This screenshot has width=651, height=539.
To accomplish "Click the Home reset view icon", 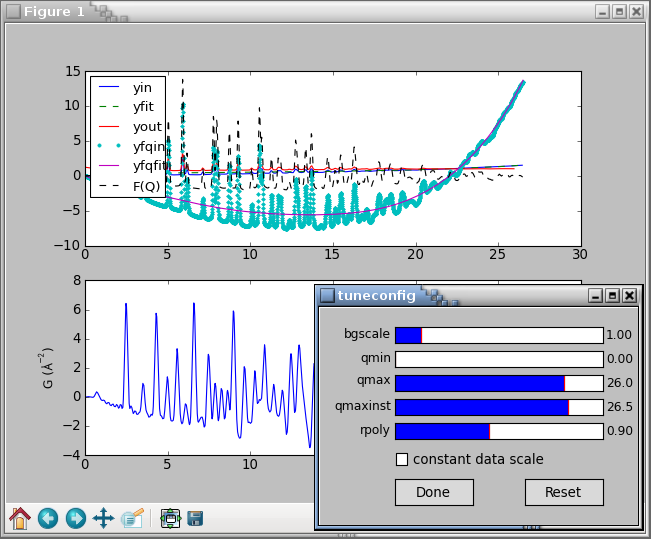I will tap(20, 518).
